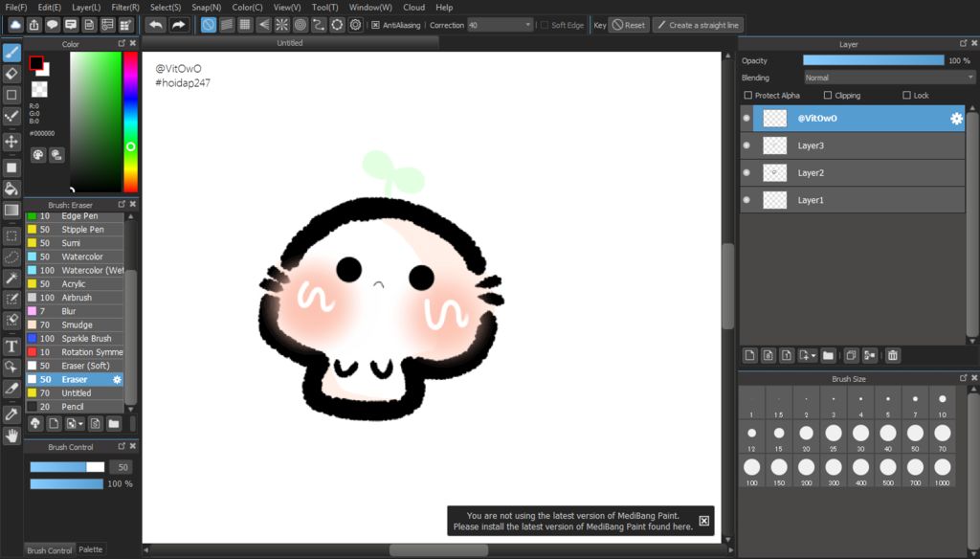Click the black foreground color swatch

pos(36,63)
